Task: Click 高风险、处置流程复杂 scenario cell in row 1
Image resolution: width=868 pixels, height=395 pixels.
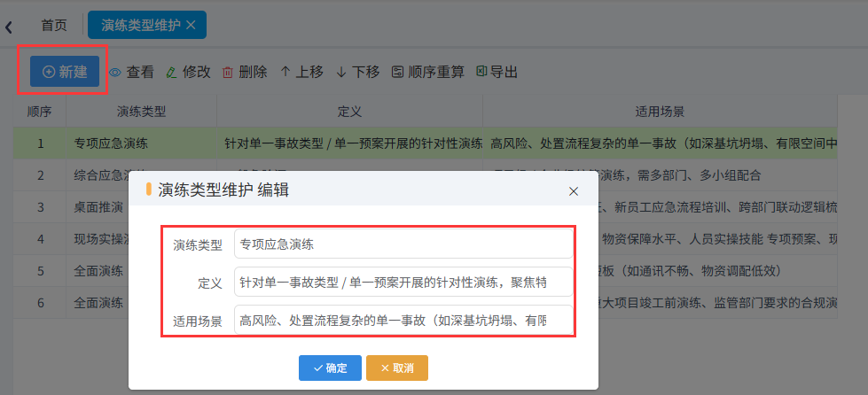Action: point(660,143)
